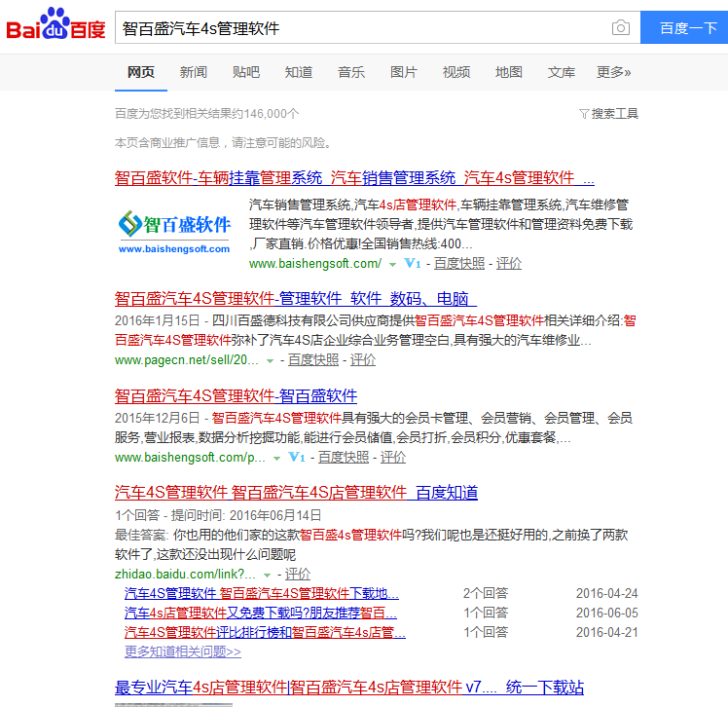The height and width of the screenshot is (707, 728).
Task: Open the 更多» menu
Action: 613,72
